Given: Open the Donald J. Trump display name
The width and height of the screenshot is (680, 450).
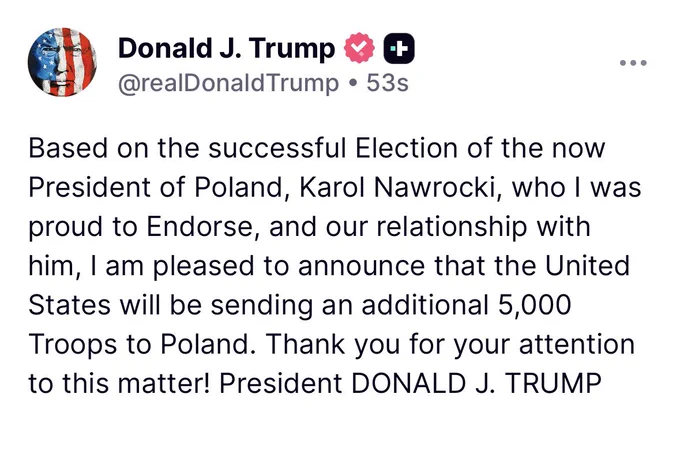Looking at the screenshot, I should tap(226, 49).
